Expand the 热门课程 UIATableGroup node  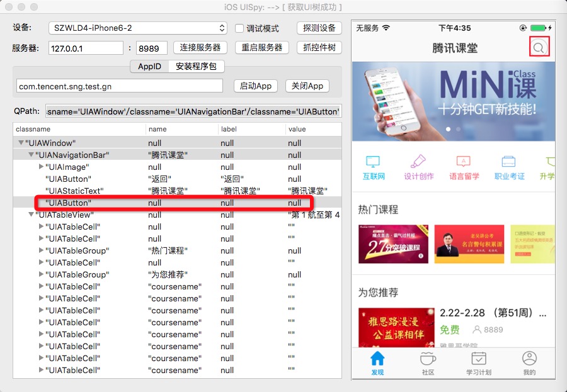click(41, 250)
